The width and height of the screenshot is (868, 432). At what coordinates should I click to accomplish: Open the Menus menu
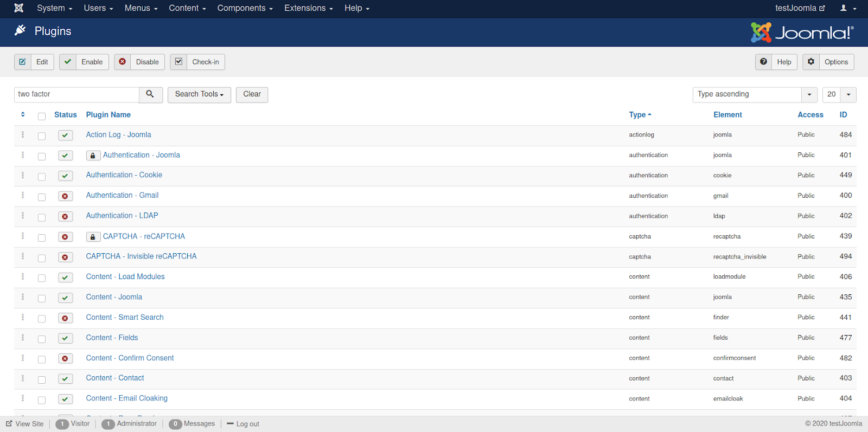[141, 8]
